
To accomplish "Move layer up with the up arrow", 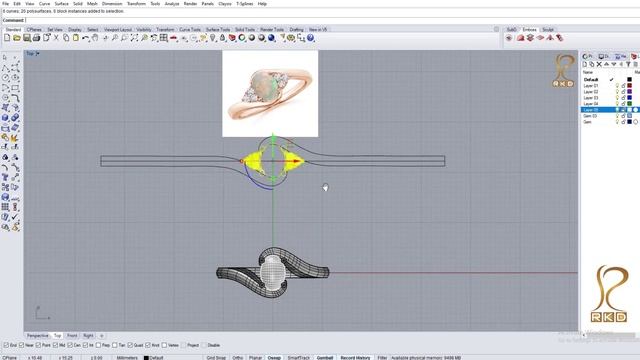I will click(607, 64).
